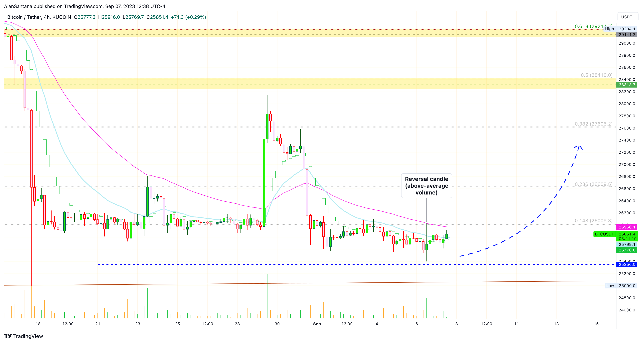Click the 0.236 (26609.5) Fibonacci label

pyautogui.click(x=593, y=184)
